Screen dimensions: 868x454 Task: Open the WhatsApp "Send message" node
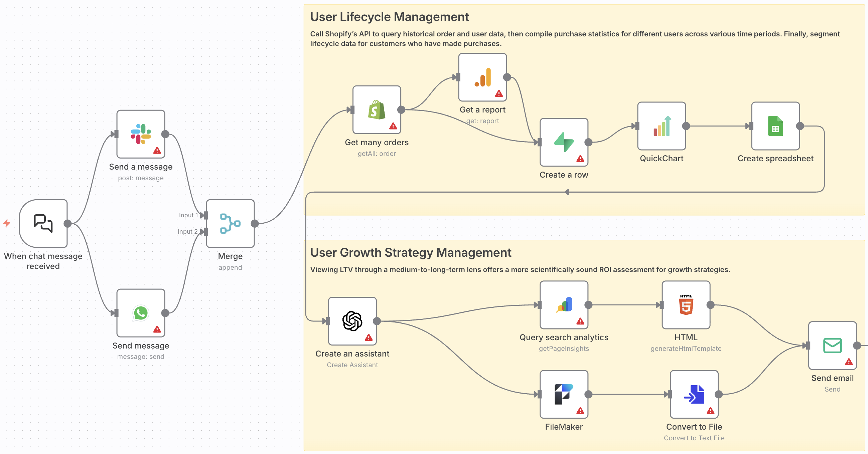click(140, 313)
